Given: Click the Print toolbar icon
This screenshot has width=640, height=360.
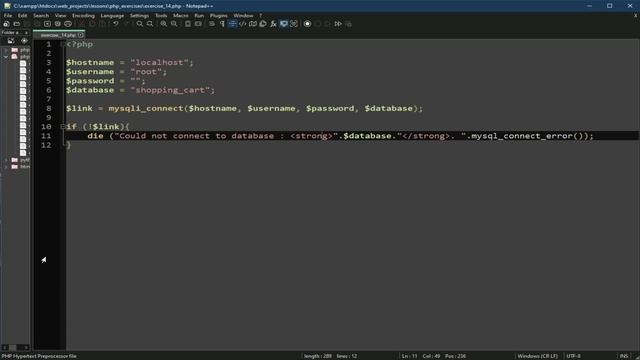Looking at the screenshot, I should [68, 24].
